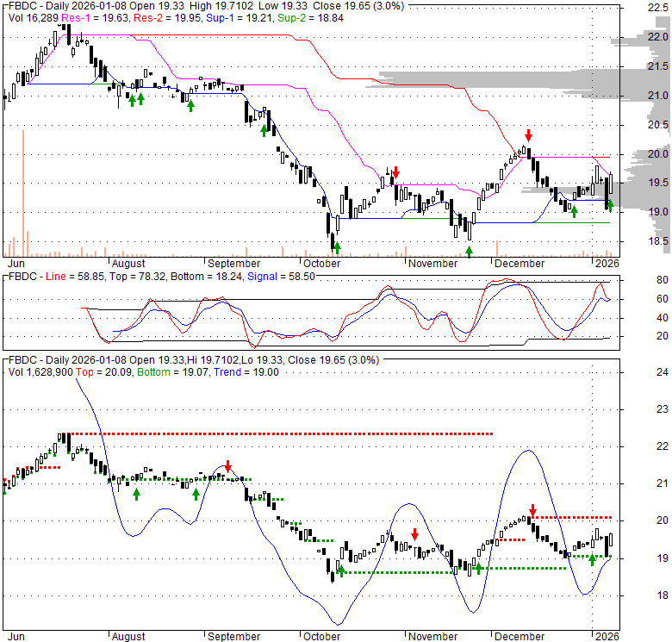Click the 'Jun' label on the bottom chart axis
This screenshot has height=642, width=672.
click(x=16, y=637)
